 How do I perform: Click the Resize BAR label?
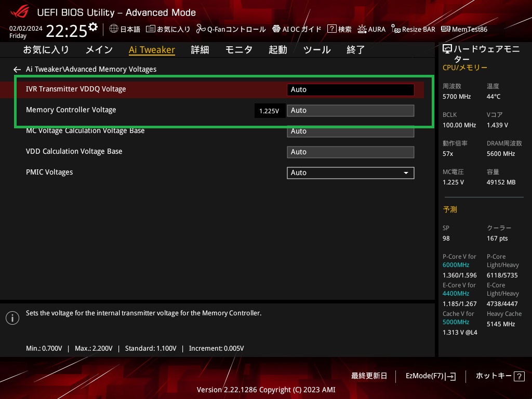[418, 30]
